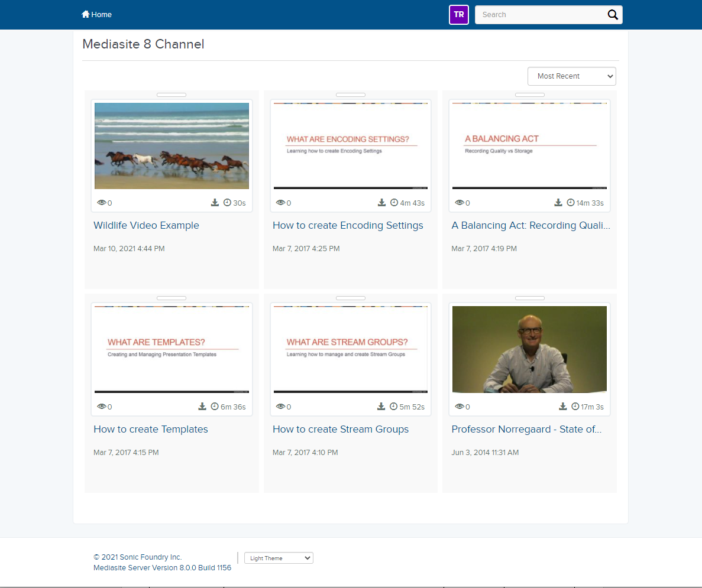Click the Home house icon
Image resolution: width=702 pixels, height=588 pixels.
pos(86,14)
